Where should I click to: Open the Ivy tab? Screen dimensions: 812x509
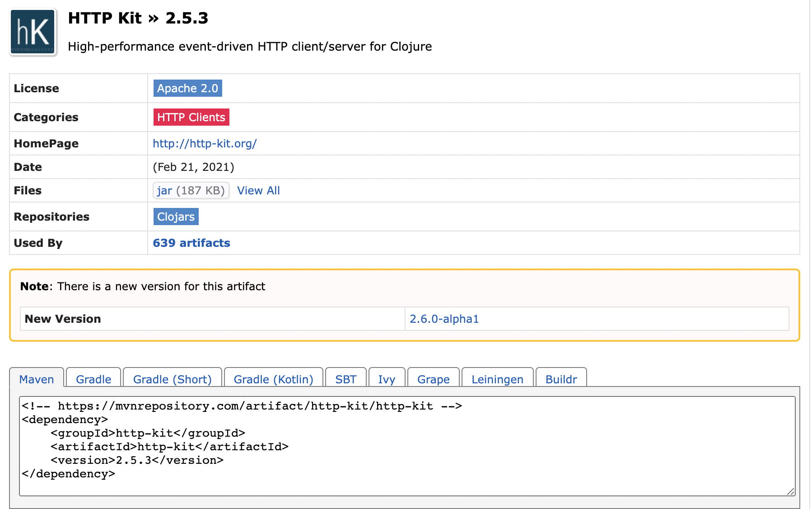tap(387, 379)
